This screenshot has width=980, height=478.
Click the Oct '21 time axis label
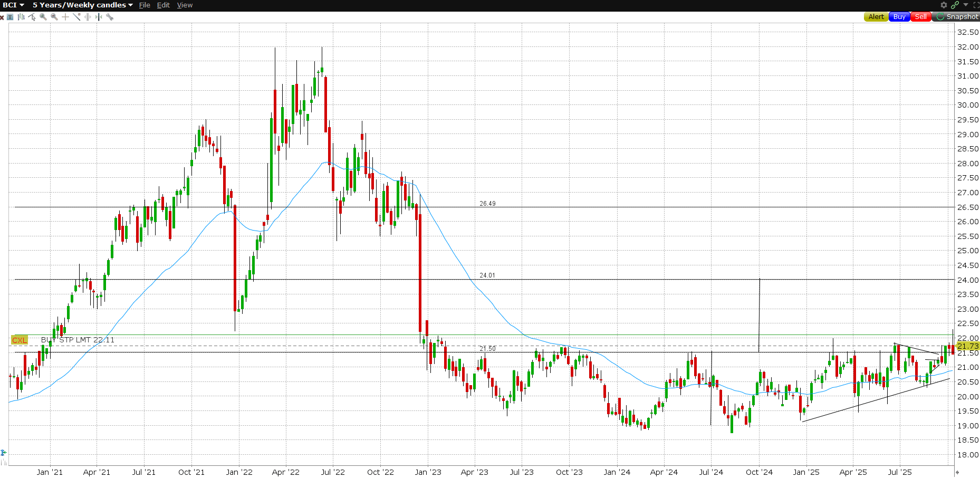pos(191,472)
